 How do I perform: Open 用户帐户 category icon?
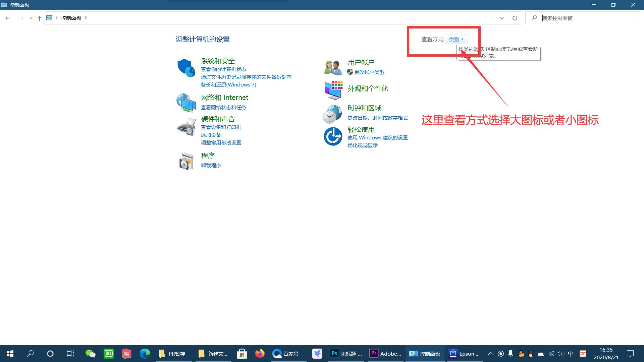[x=333, y=67]
